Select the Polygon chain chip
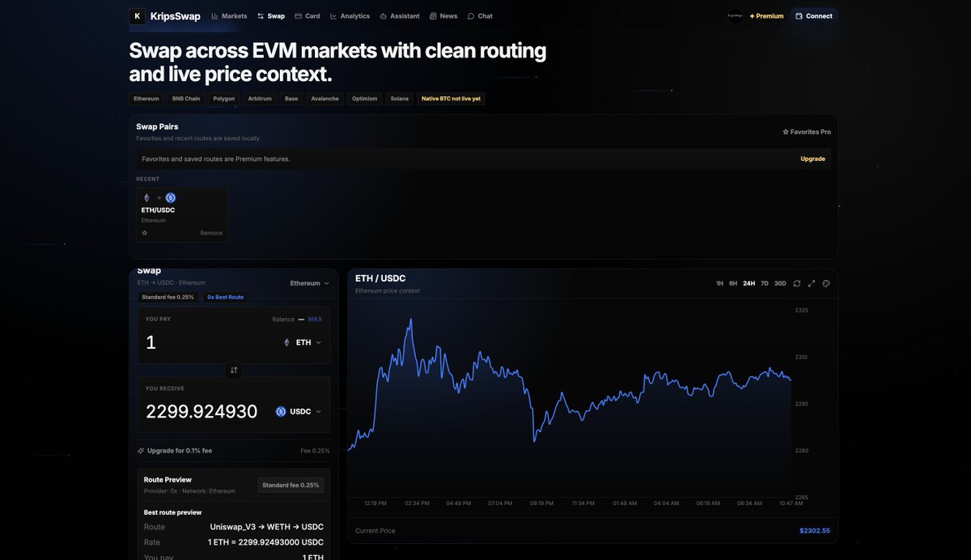The height and width of the screenshot is (560, 971). click(224, 99)
